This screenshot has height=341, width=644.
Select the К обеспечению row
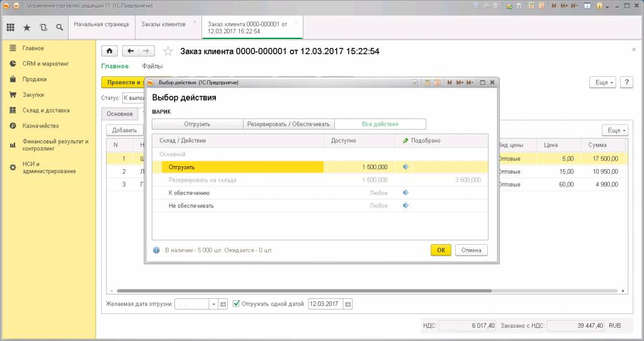(320, 193)
